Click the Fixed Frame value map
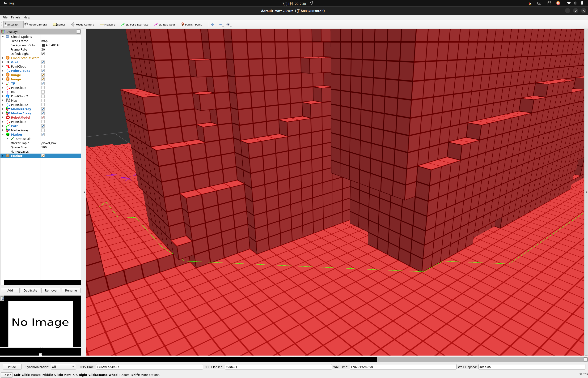Viewport: 588px width, 378px height. 44,41
